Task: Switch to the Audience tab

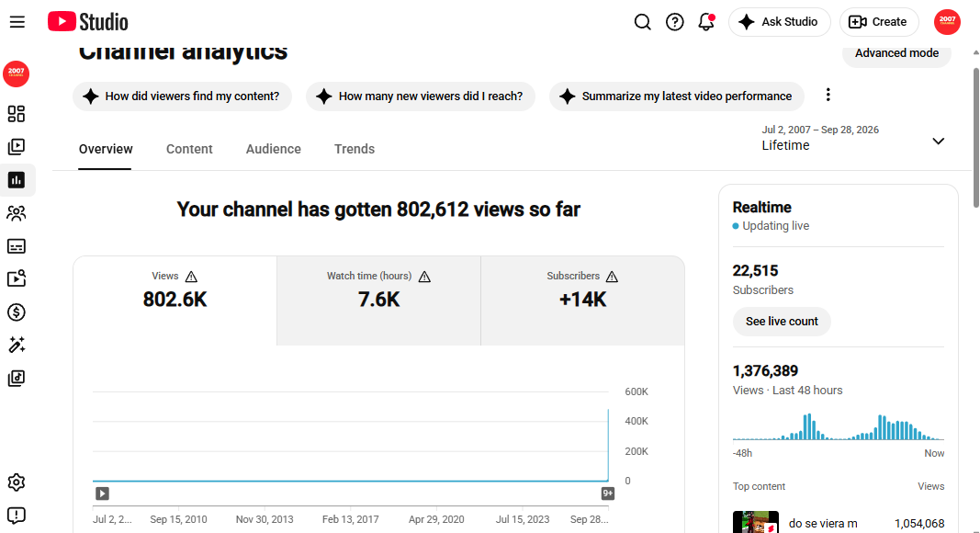Action: coord(273,149)
